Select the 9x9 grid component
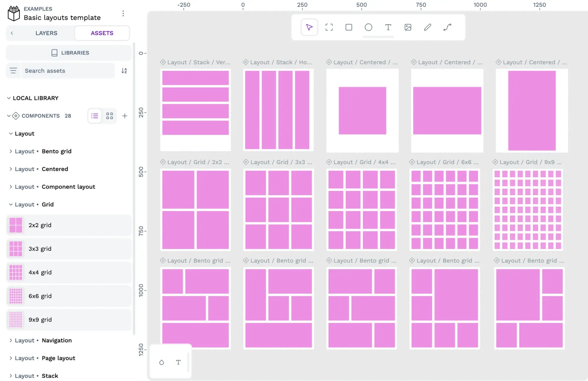This screenshot has width=588, height=381. [69, 320]
